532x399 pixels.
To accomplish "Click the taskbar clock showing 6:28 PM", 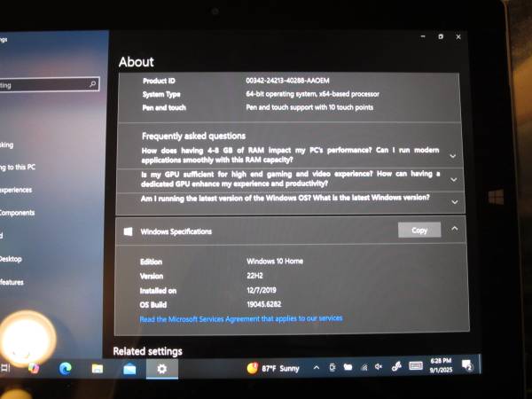I will click(440, 364).
